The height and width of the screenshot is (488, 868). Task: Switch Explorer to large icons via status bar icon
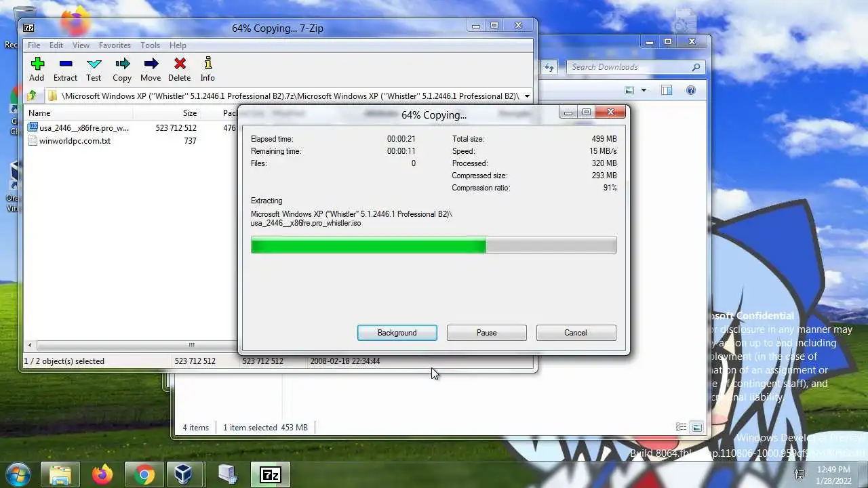tap(696, 427)
